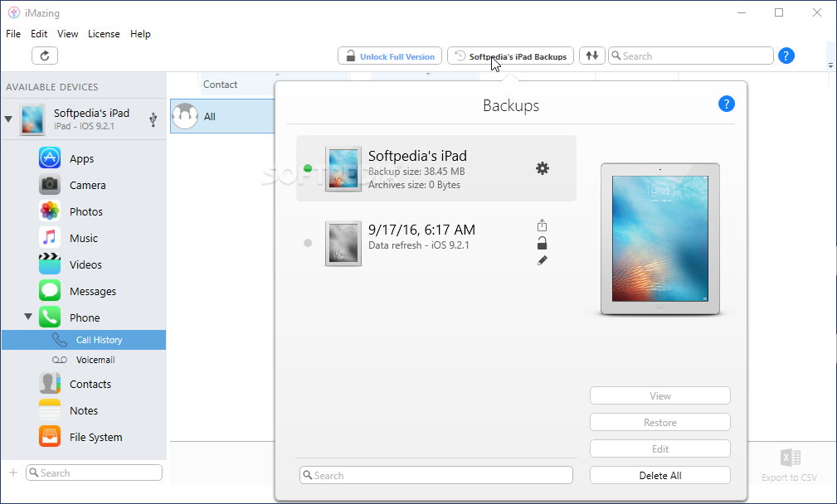The image size is (837, 504).
Task: Open the File menu
Action: pos(13,34)
